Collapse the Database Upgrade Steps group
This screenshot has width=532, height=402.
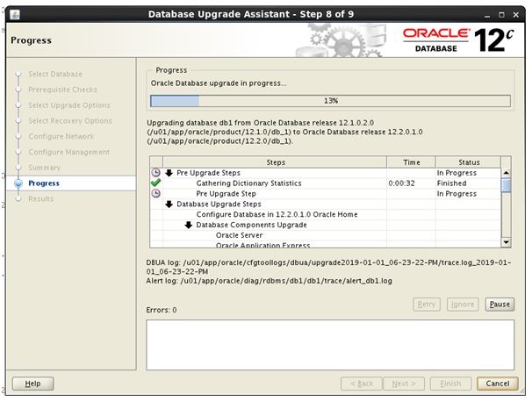[169, 205]
